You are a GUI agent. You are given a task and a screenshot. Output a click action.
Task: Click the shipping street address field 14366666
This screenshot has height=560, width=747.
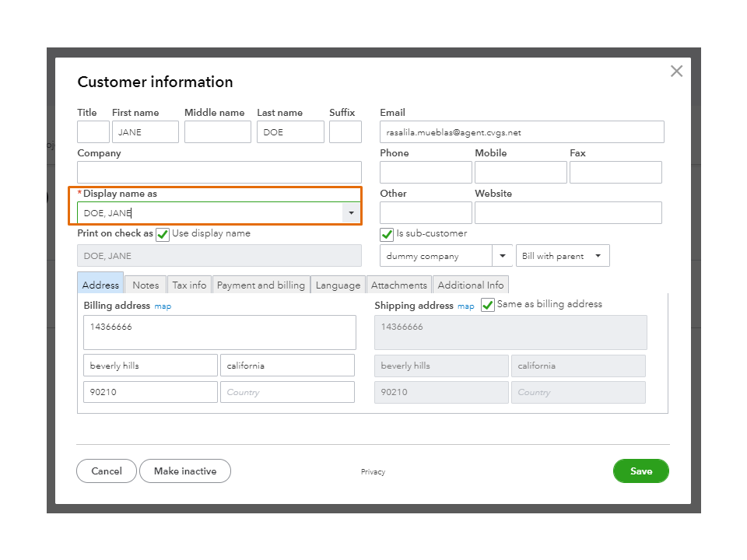pos(510,332)
